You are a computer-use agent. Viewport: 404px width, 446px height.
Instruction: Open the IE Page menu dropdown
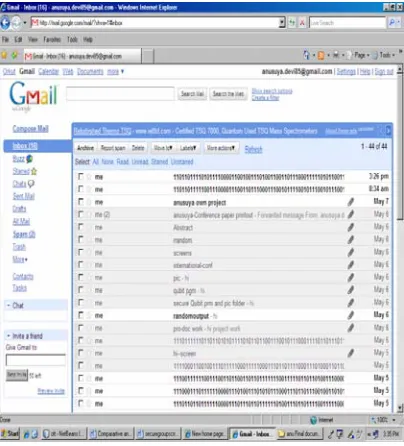(362, 55)
